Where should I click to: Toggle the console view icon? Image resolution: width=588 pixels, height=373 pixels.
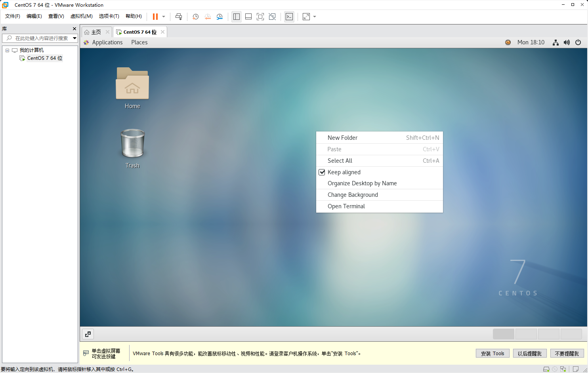point(289,17)
